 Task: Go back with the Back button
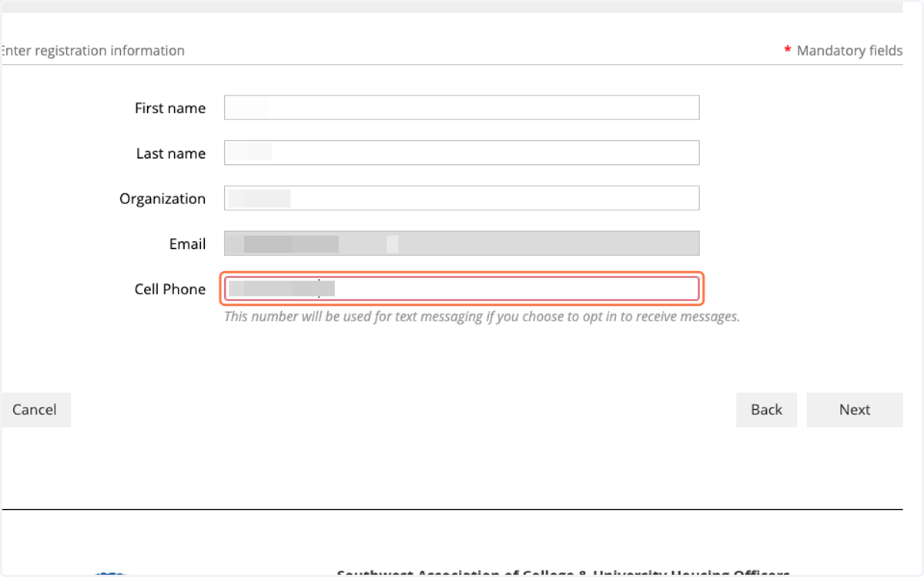point(766,410)
